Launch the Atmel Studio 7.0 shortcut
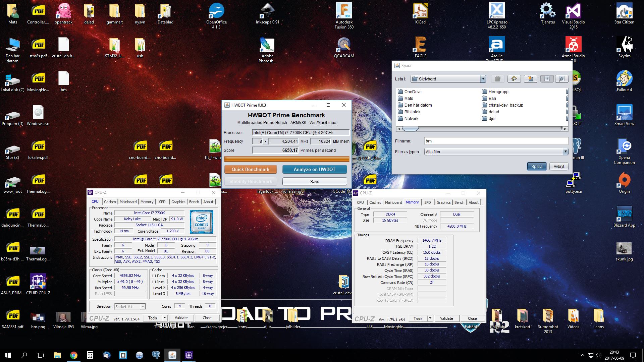Viewport: 644px width, 362px height. tap(573, 50)
